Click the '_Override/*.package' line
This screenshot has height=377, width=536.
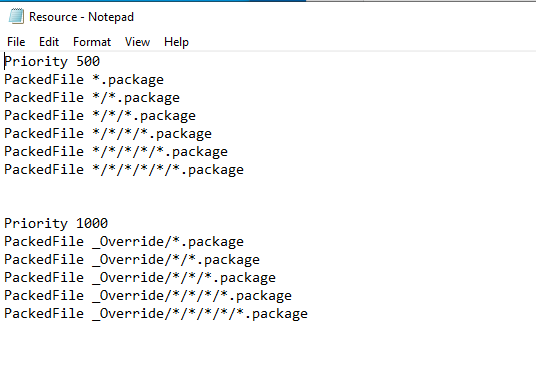click(x=124, y=242)
